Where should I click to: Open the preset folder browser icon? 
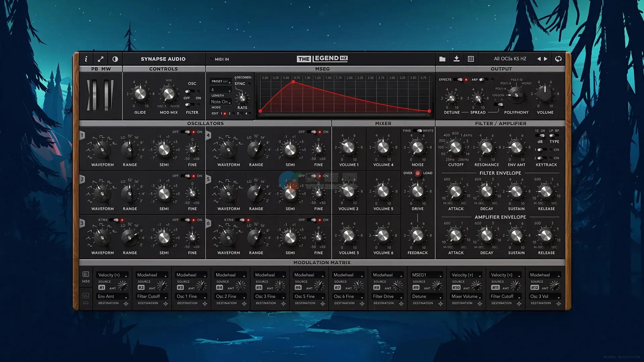442,59
